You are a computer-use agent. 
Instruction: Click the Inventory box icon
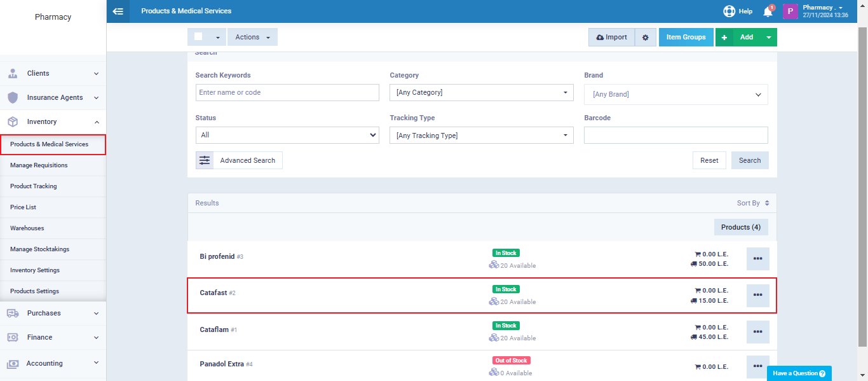coord(13,121)
